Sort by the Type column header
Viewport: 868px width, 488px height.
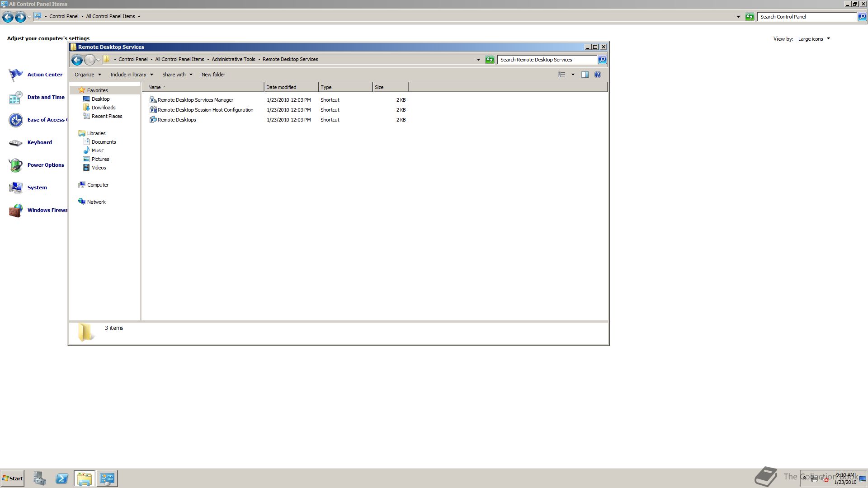(x=345, y=87)
